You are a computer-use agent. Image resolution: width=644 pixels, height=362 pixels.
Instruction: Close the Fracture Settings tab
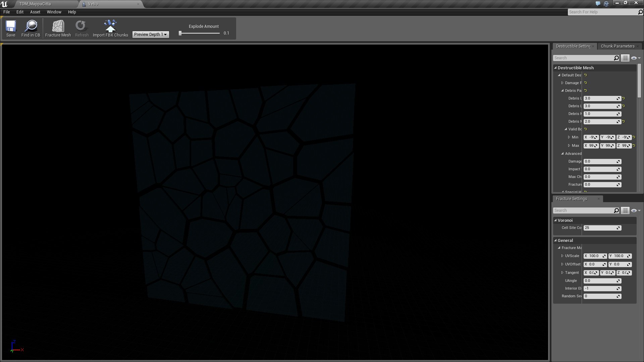click(599, 199)
